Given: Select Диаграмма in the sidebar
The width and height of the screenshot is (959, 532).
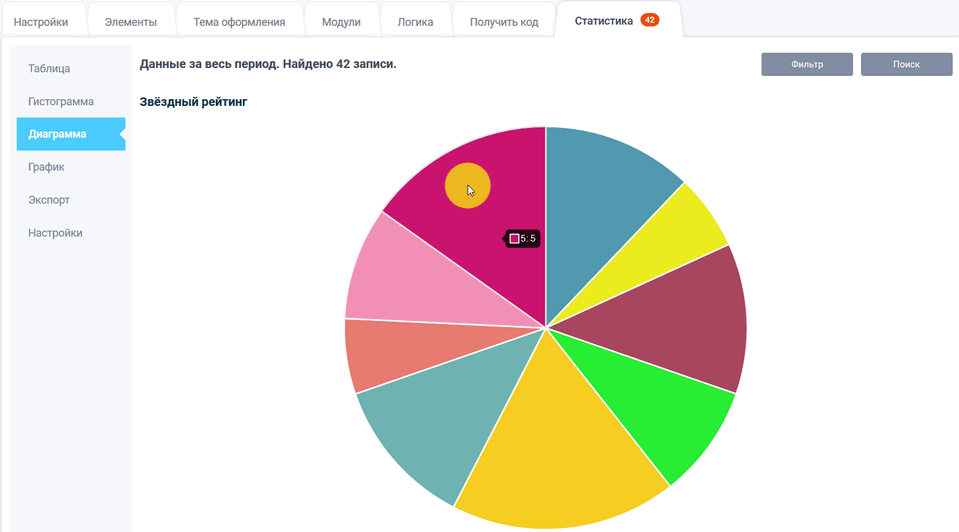Looking at the screenshot, I should 58,134.
